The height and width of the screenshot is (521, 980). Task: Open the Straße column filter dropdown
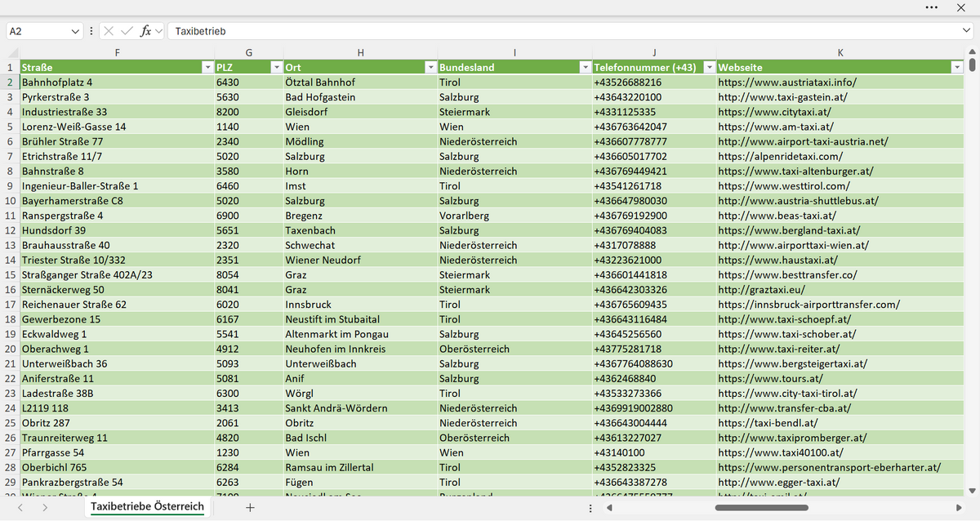click(x=207, y=67)
